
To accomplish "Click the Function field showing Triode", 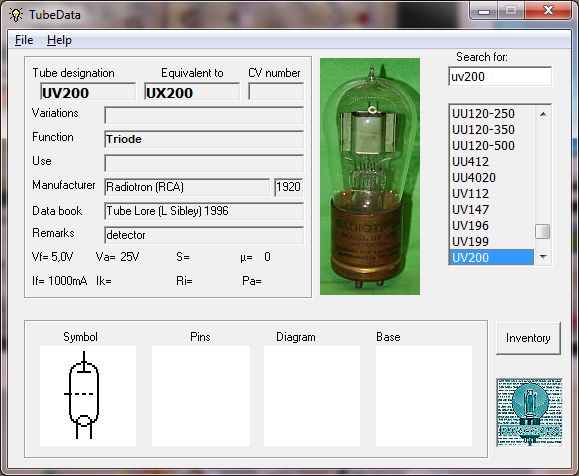I will [204, 139].
